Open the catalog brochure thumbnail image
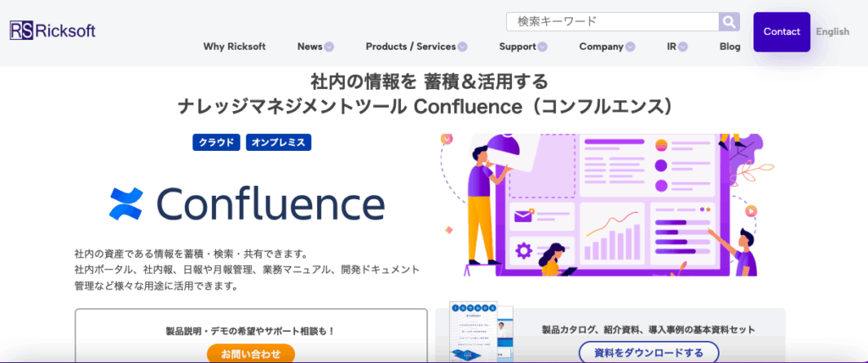The width and height of the screenshot is (868, 363). [482, 332]
